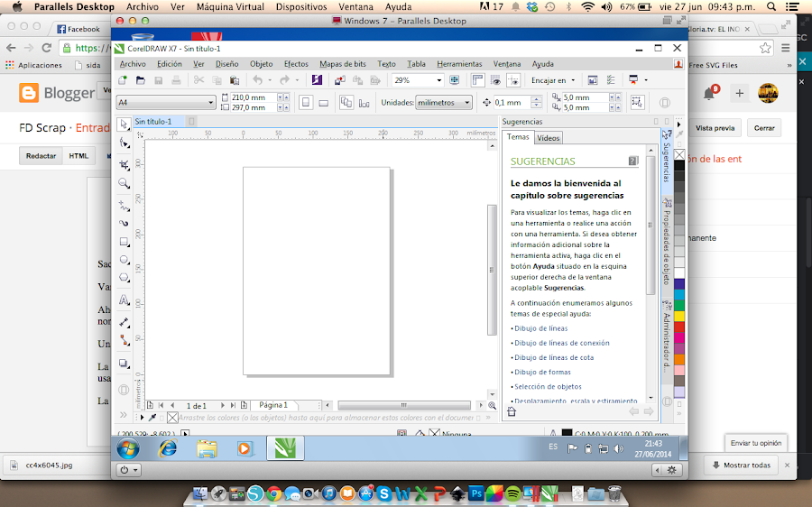Open the Selección de objetos link
This screenshot has height=507, width=812.
(x=548, y=386)
